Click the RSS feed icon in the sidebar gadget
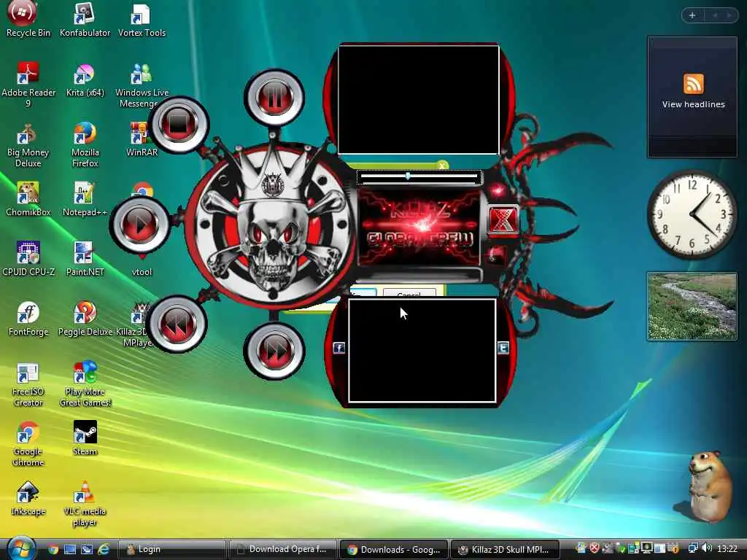 (x=693, y=84)
